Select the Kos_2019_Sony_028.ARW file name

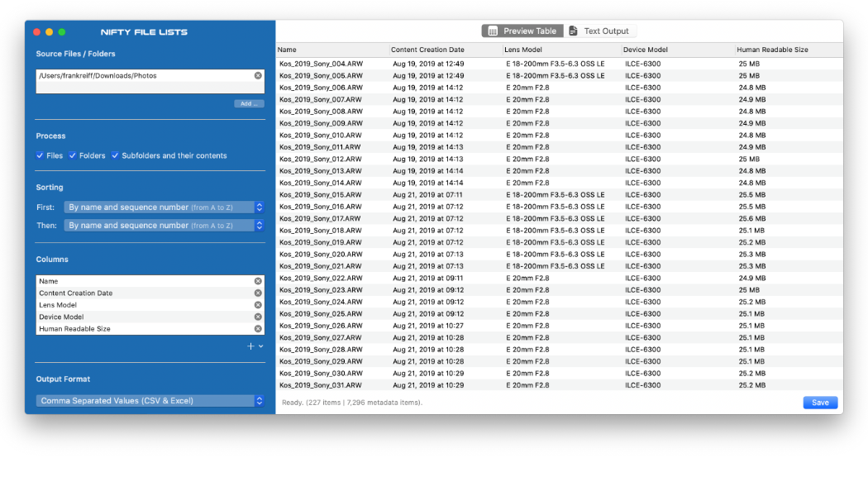point(321,349)
